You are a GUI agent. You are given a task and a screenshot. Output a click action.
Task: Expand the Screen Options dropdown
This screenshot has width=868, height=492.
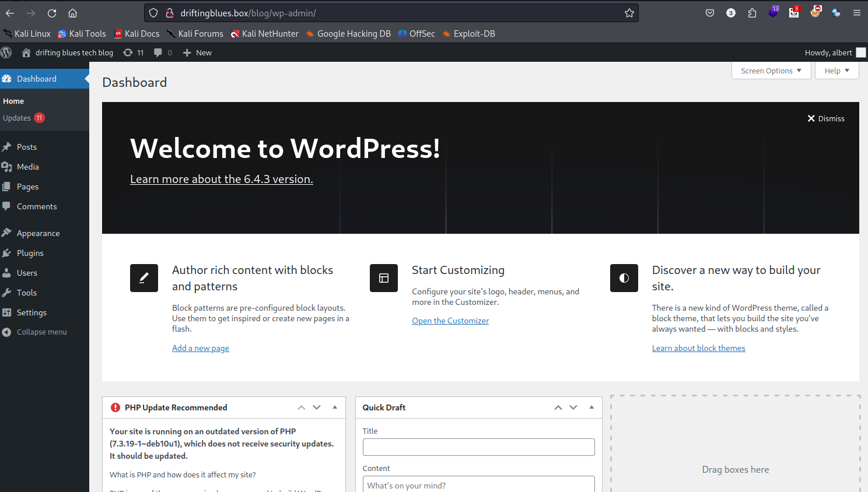[x=771, y=71]
